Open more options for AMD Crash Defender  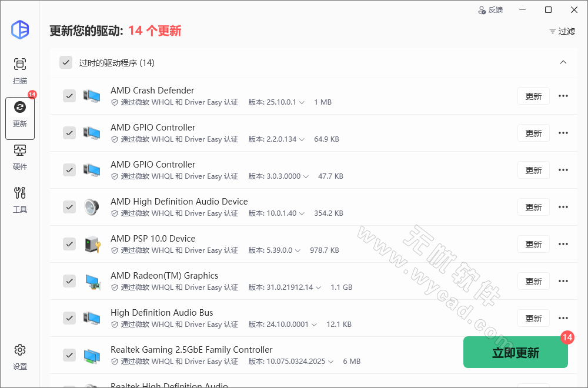pos(563,96)
